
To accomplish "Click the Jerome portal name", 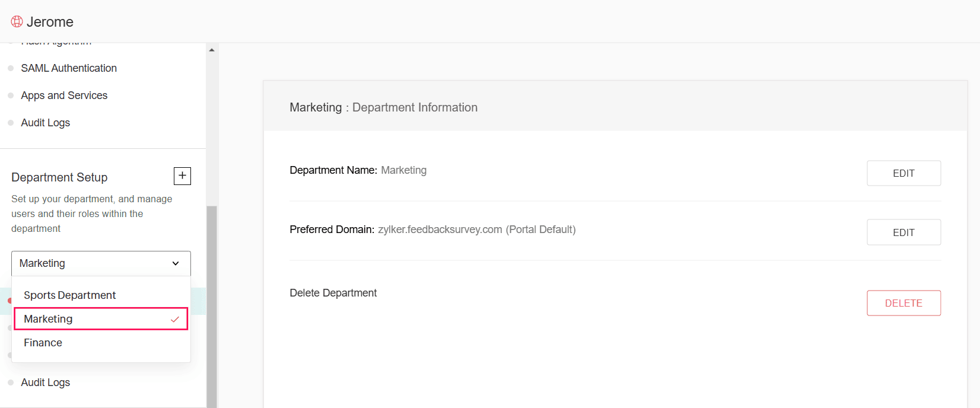I will tap(50, 22).
